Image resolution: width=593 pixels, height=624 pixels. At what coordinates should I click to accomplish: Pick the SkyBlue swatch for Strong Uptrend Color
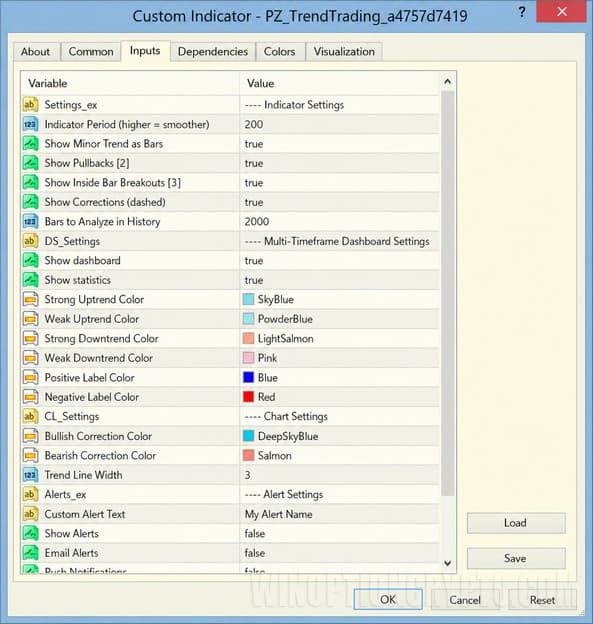click(248, 300)
